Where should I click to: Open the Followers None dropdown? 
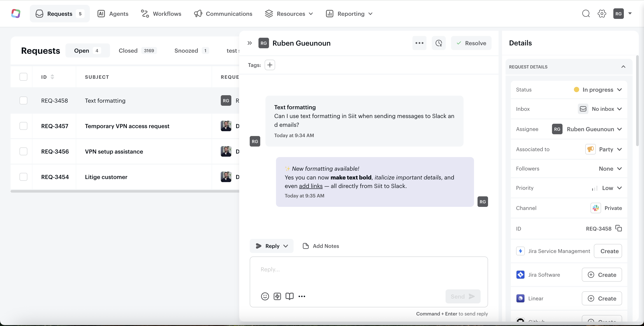click(x=610, y=168)
